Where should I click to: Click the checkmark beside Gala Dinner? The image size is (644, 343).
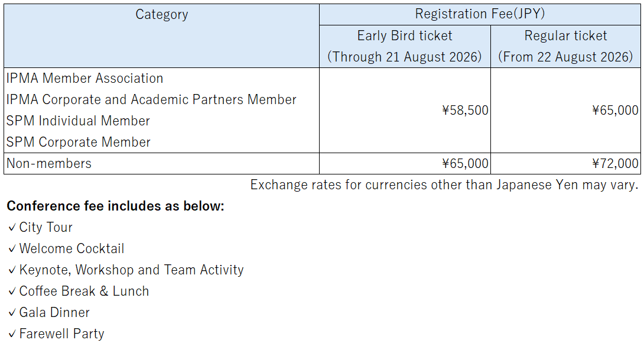click(12, 313)
